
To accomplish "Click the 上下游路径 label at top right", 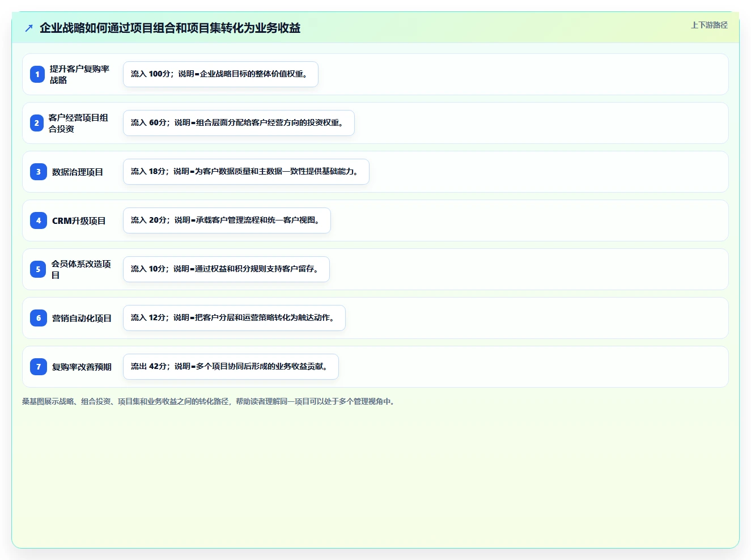I will tap(709, 25).
